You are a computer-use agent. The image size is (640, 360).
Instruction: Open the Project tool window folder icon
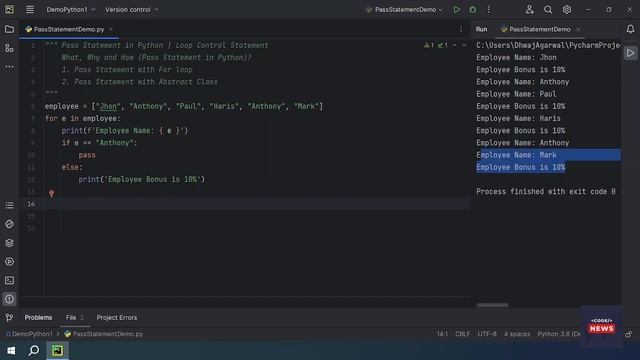click(9, 29)
